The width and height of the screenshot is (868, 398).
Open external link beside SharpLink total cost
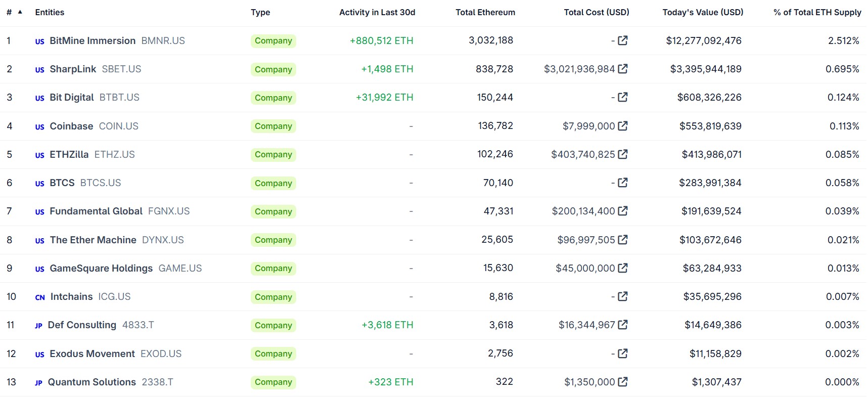coord(623,68)
